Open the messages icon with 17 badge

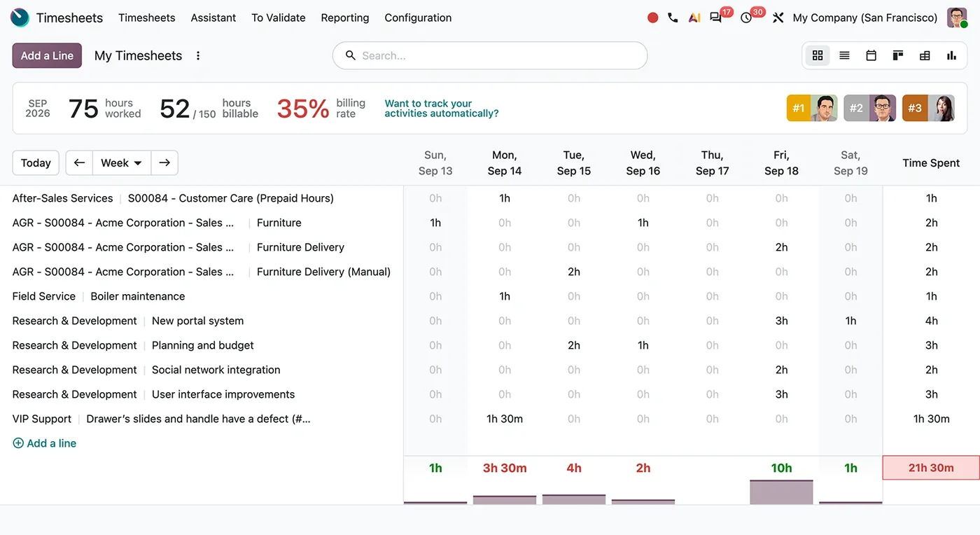click(715, 18)
